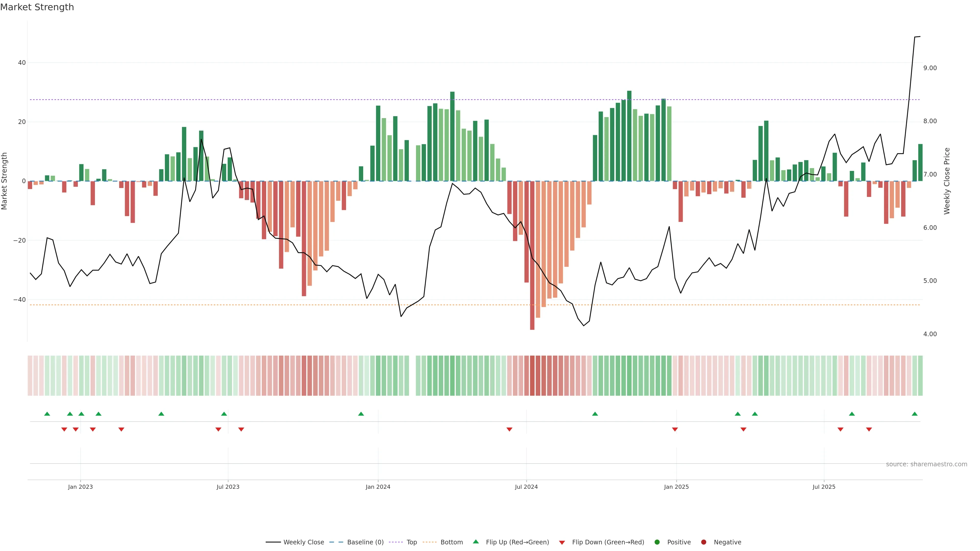Click the darkest red heatmap strip cell
The height and width of the screenshot is (551, 980).
pos(532,375)
